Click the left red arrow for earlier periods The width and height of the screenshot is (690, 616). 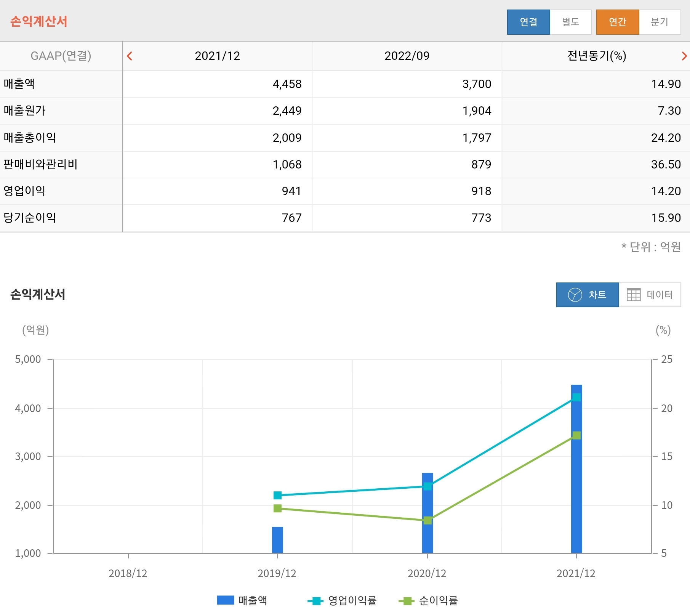click(130, 56)
